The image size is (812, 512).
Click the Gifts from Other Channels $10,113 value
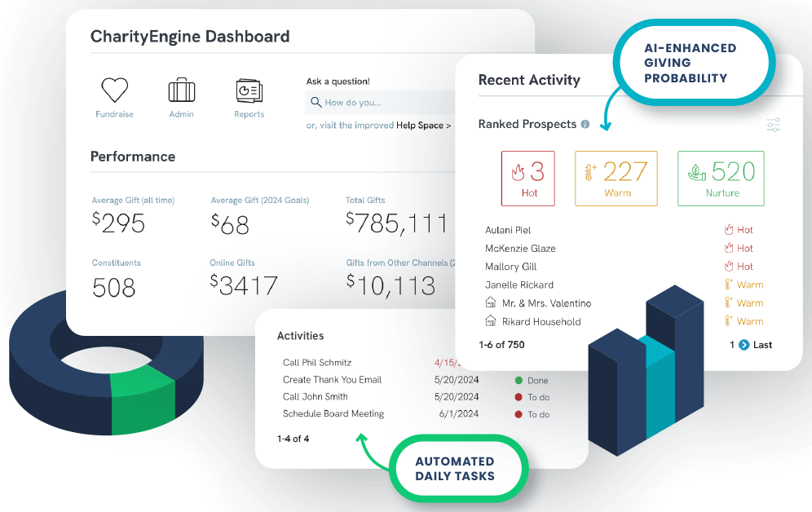pyautogui.click(x=391, y=285)
